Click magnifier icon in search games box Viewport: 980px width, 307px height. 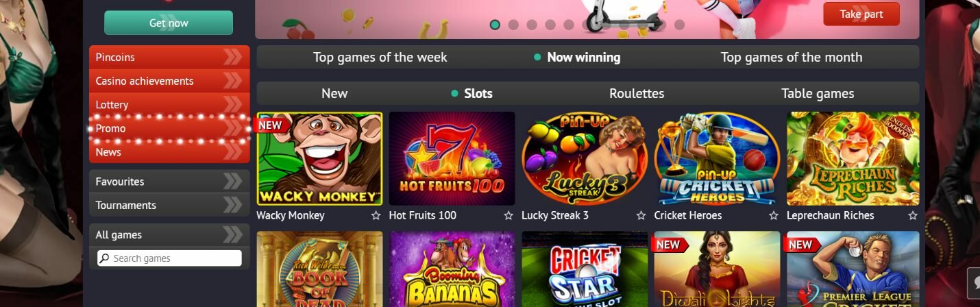pyautogui.click(x=104, y=258)
